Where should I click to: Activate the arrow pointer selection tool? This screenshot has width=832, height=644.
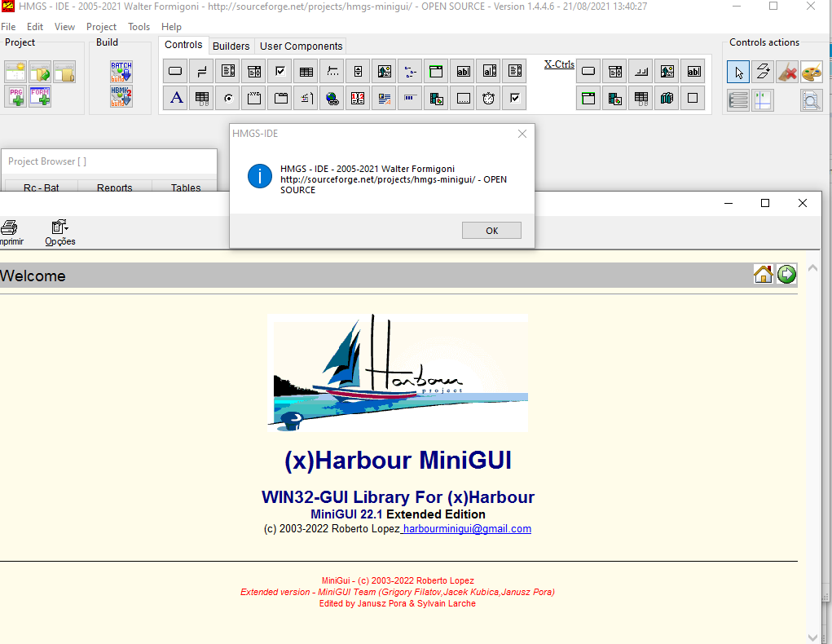(x=738, y=72)
